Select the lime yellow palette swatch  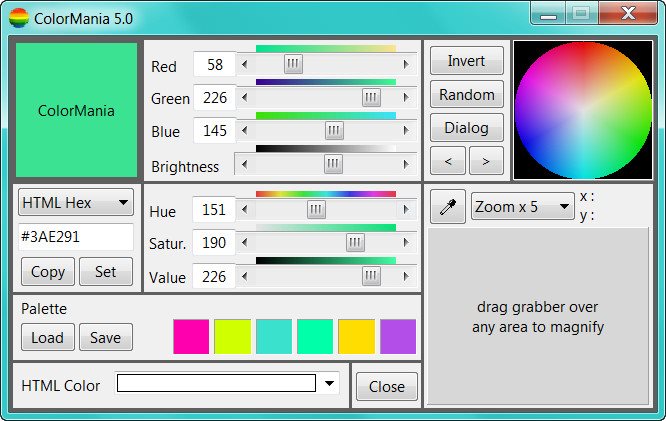tap(232, 337)
